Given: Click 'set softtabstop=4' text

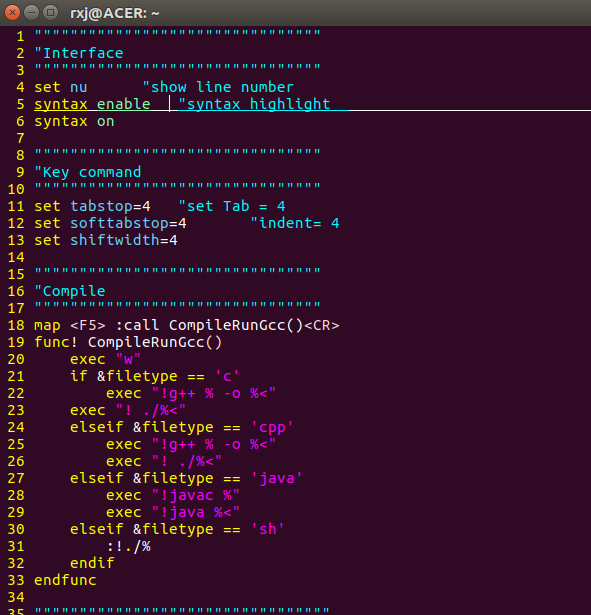Looking at the screenshot, I should 111,223.
